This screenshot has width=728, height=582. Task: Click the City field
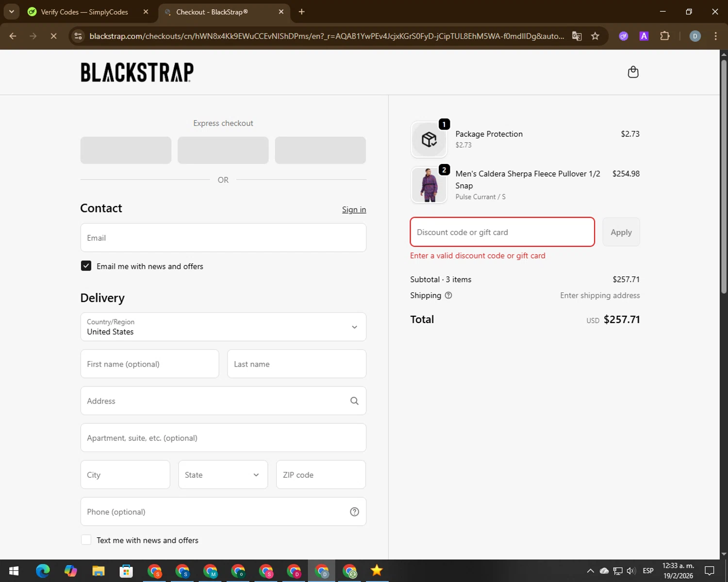[125, 474]
